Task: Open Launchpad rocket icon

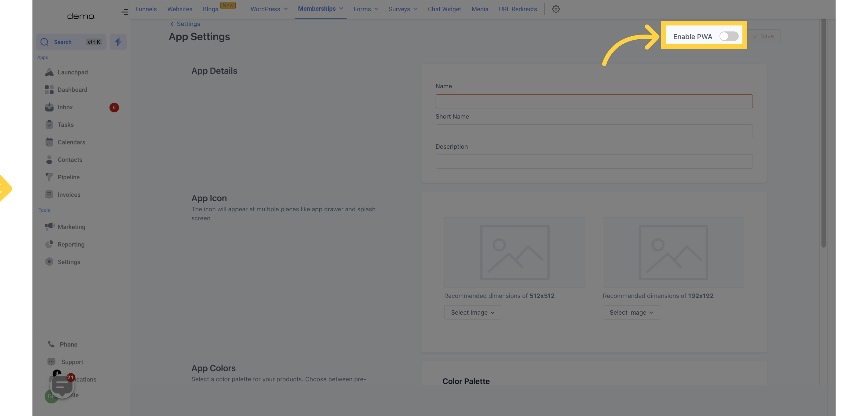Action: click(49, 72)
